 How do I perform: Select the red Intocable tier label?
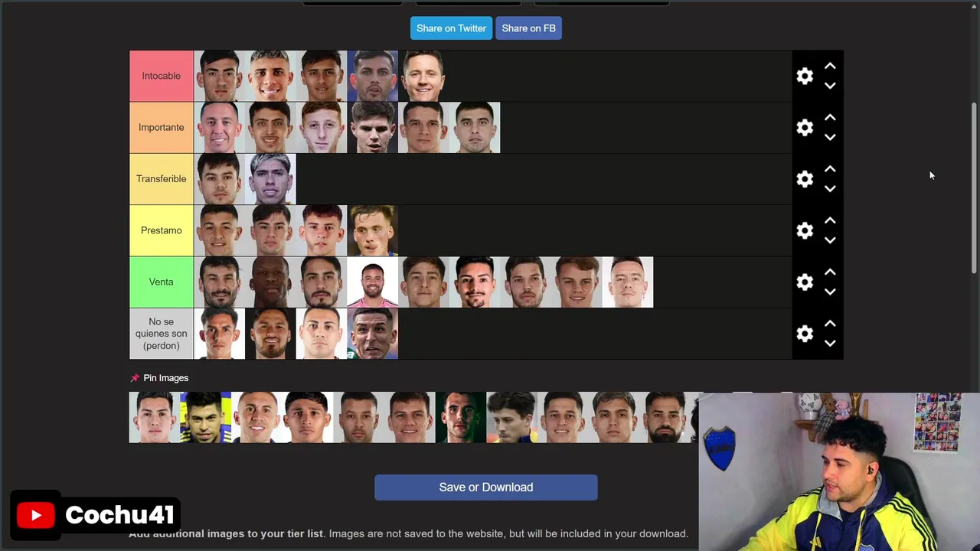coord(161,76)
